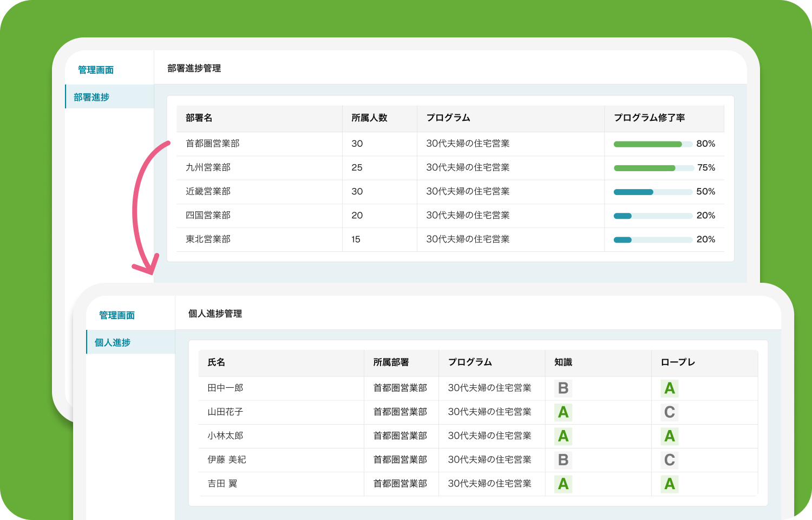
Task: Click 吉田 翼's ロープレ grade A
Action: point(669,484)
